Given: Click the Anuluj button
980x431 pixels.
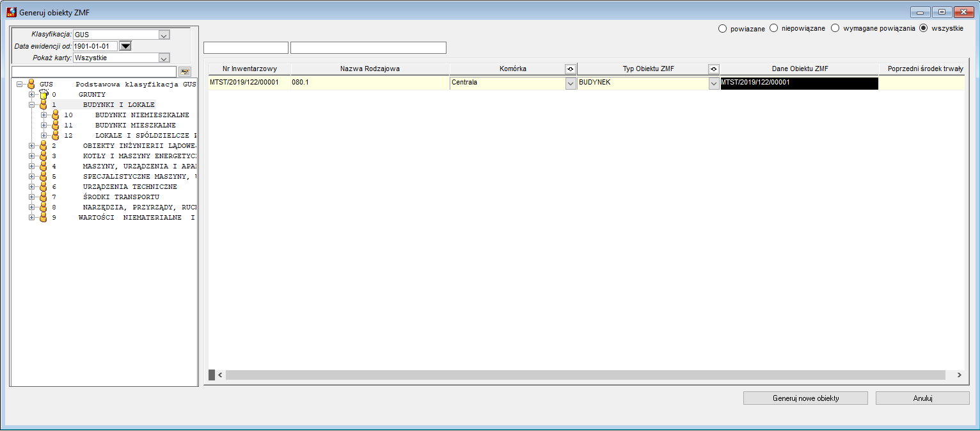Looking at the screenshot, I should [x=922, y=398].
